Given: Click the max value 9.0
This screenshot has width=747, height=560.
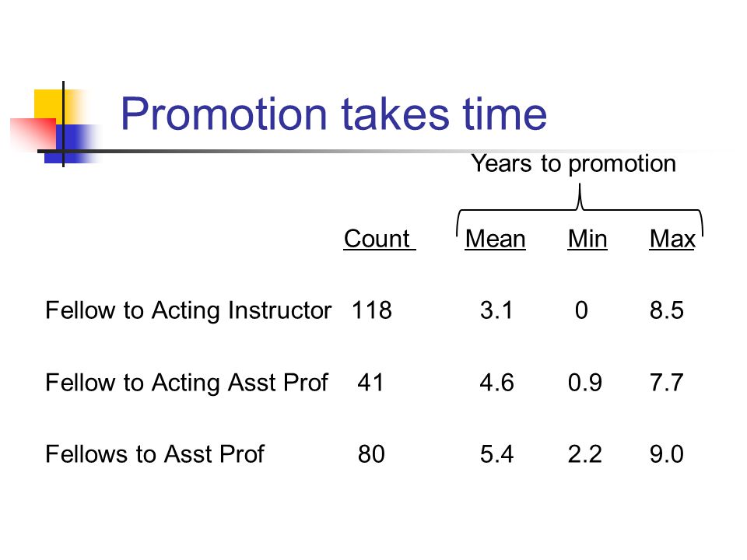Looking at the screenshot, I should tap(667, 454).
